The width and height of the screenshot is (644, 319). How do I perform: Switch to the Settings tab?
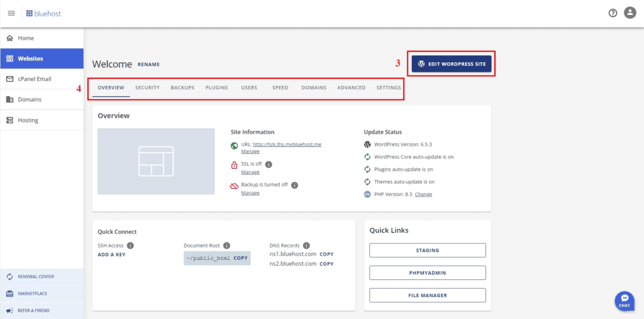click(x=389, y=88)
